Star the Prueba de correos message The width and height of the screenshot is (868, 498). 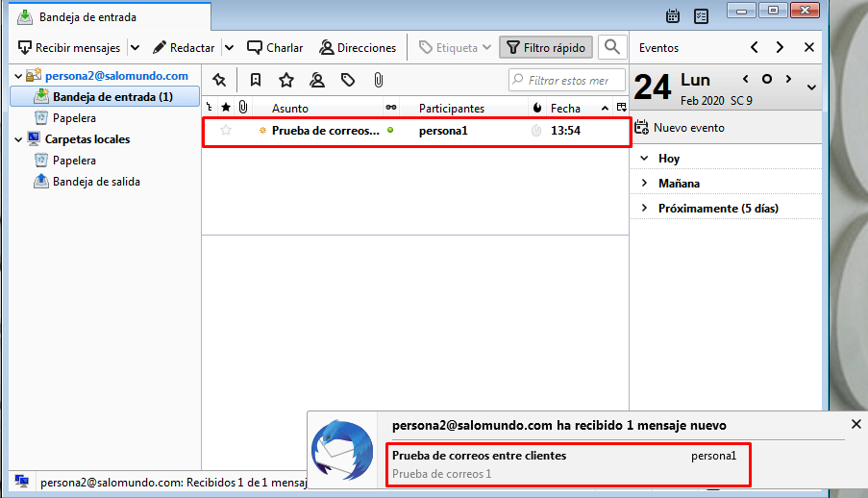click(x=226, y=131)
